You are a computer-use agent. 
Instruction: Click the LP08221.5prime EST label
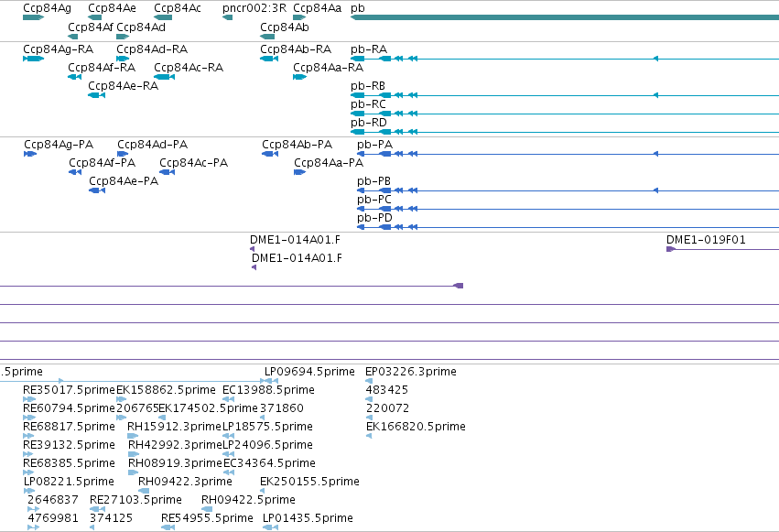pos(69,482)
